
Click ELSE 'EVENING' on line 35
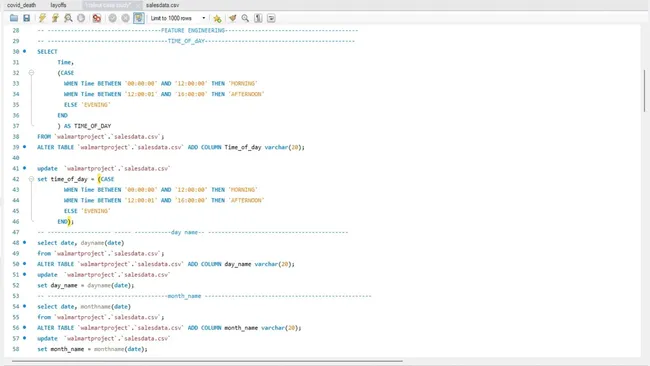click(x=87, y=105)
